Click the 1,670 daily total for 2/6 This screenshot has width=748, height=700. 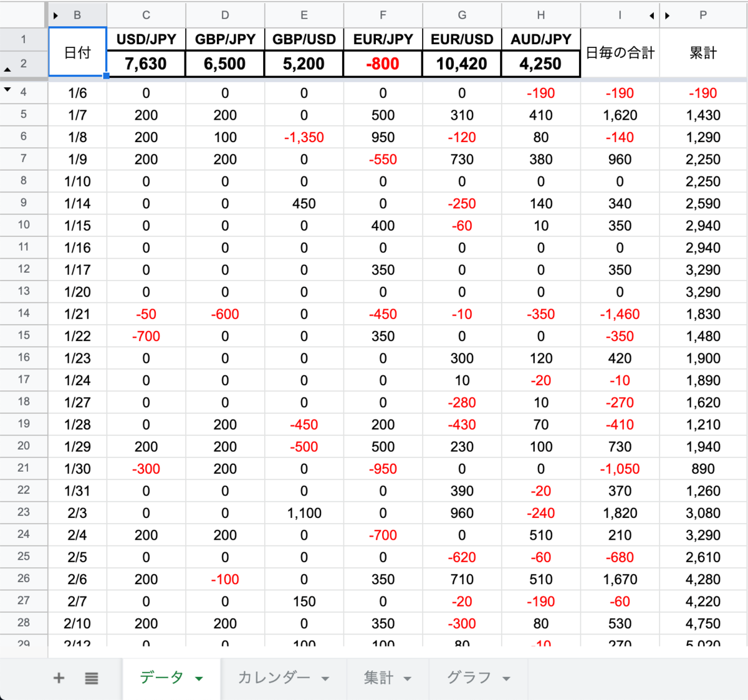(620, 579)
